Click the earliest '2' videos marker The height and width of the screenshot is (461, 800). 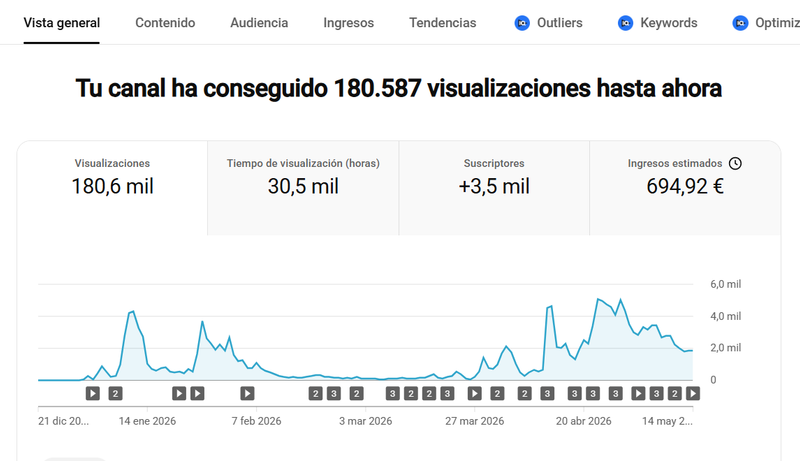(115, 393)
